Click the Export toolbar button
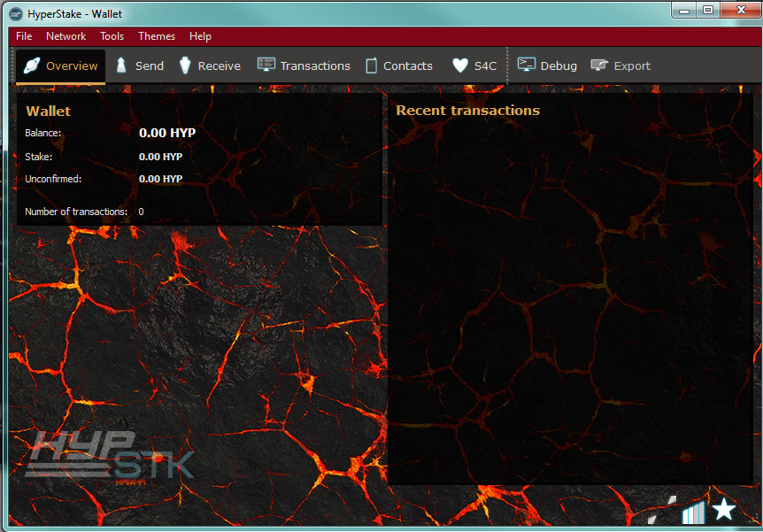 [x=620, y=66]
